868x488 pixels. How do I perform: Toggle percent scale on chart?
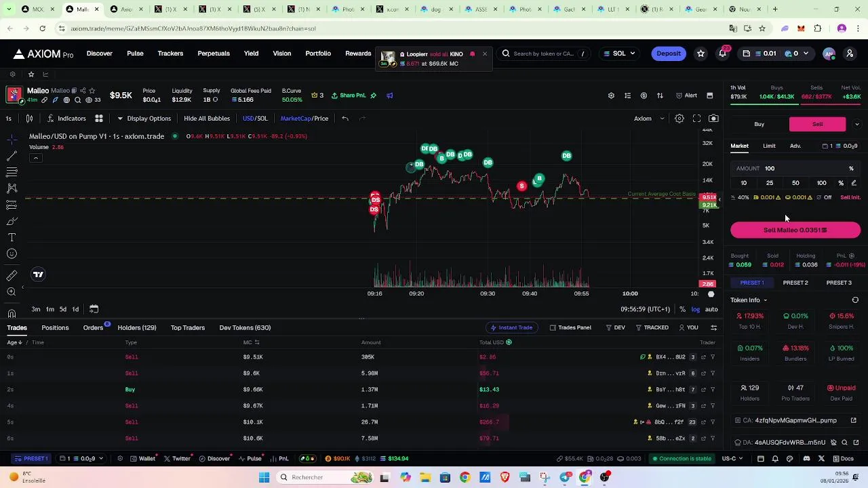click(x=682, y=310)
